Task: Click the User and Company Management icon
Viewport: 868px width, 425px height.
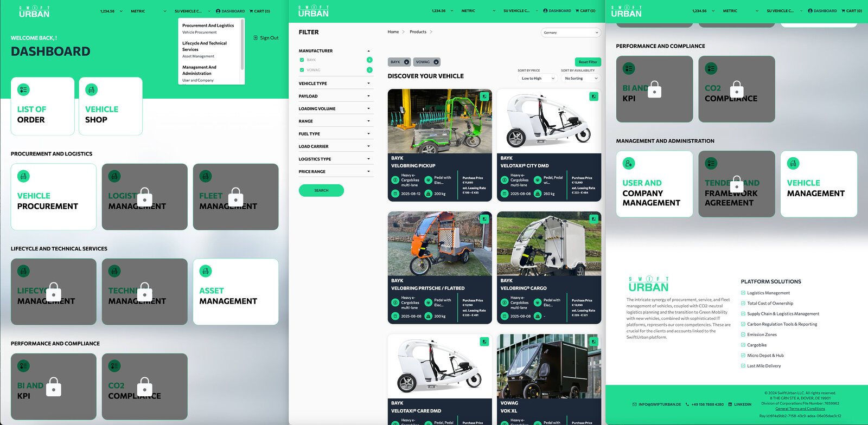Action: pyautogui.click(x=629, y=163)
